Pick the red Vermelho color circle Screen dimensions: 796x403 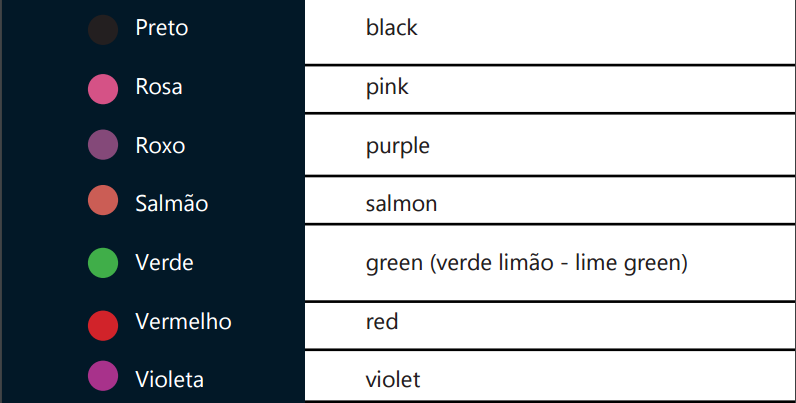coord(103,324)
